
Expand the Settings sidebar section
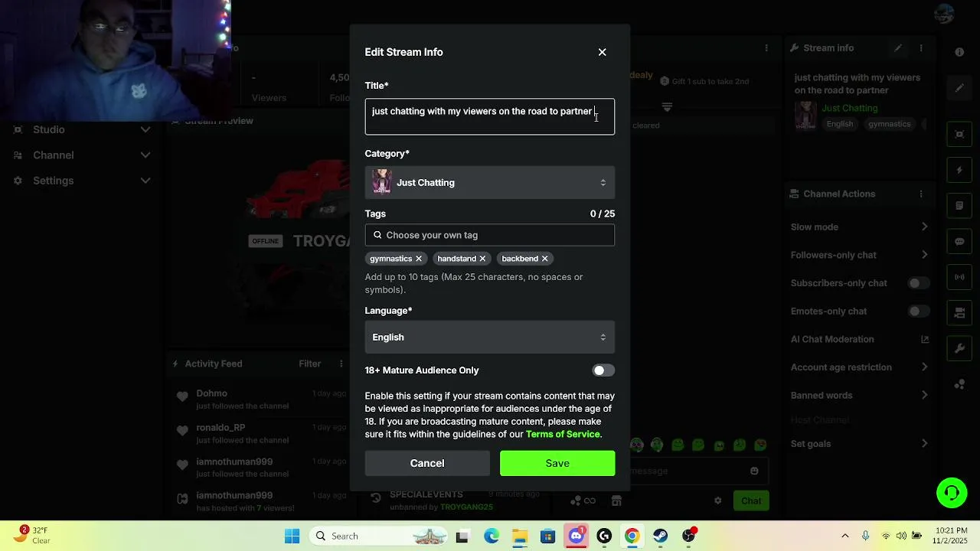point(82,181)
